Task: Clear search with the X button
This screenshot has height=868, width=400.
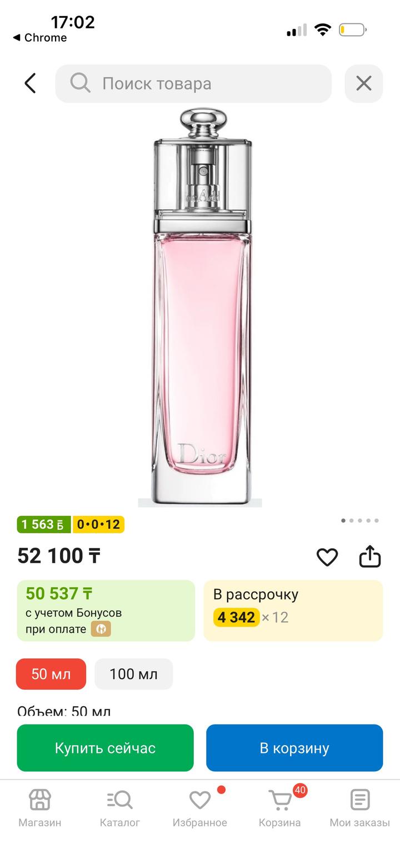Action: coord(363,83)
